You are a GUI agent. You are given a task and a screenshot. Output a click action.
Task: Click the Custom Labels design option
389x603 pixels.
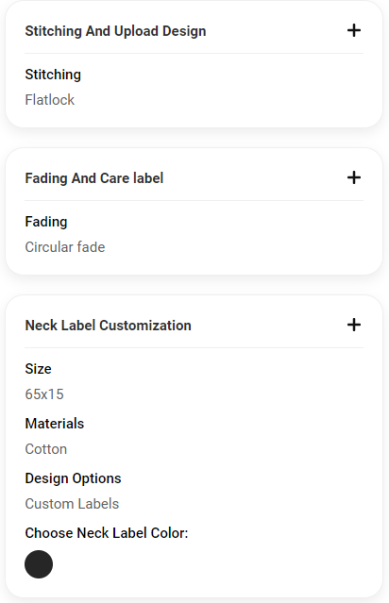coord(72,504)
